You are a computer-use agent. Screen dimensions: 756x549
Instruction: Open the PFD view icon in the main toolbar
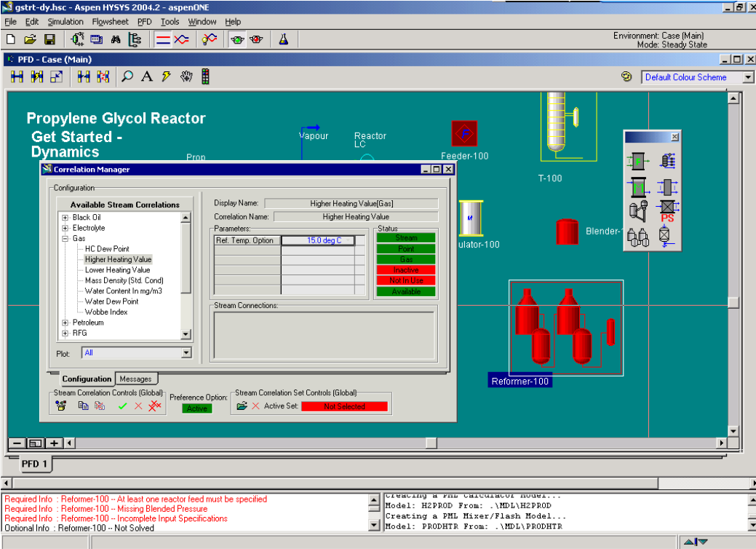(x=77, y=39)
